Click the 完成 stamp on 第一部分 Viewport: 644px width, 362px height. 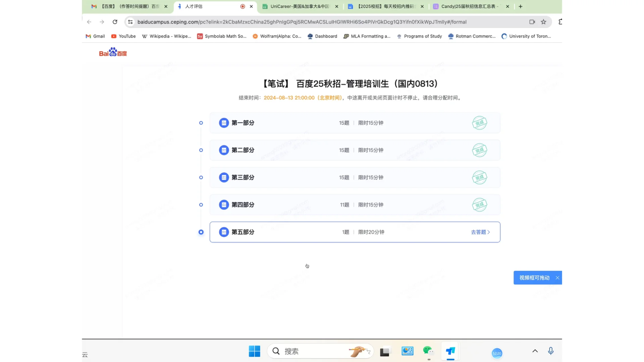point(480,123)
